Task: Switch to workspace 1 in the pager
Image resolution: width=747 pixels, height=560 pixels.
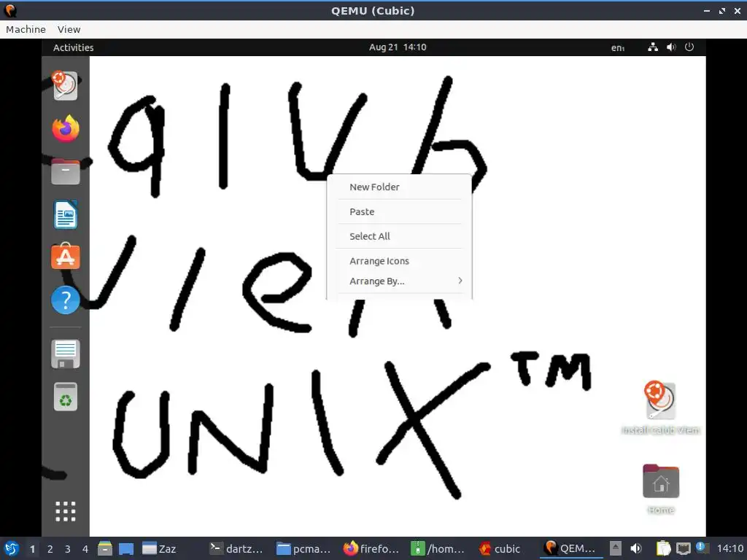Action: [32, 549]
